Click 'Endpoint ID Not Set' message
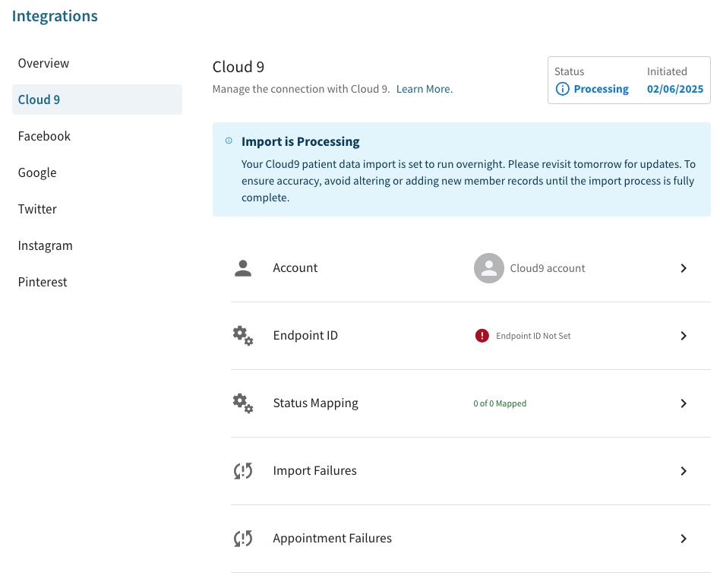Image resolution: width=720 pixels, height=588 pixels. coord(533,336)
